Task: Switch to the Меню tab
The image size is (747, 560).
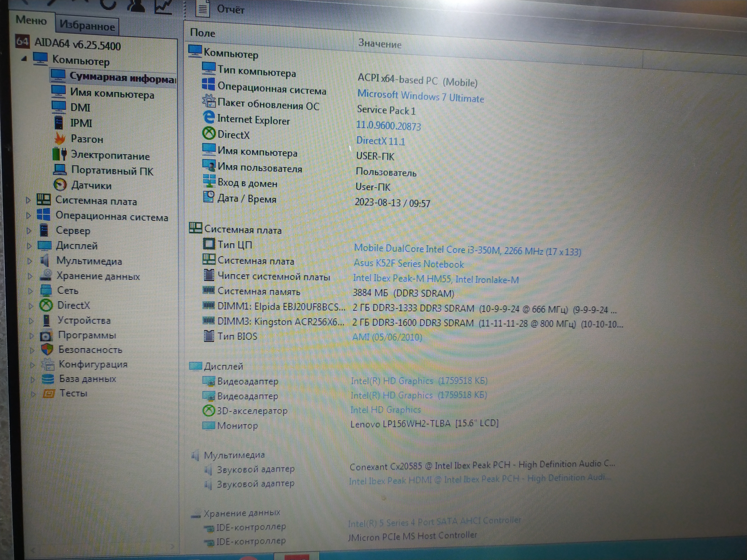Action: (x=31, y=20)
